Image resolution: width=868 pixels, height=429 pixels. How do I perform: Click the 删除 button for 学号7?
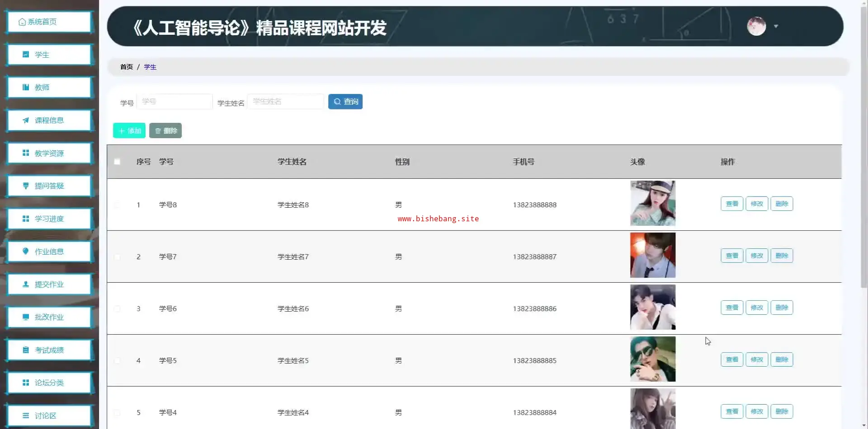point(782,256)
